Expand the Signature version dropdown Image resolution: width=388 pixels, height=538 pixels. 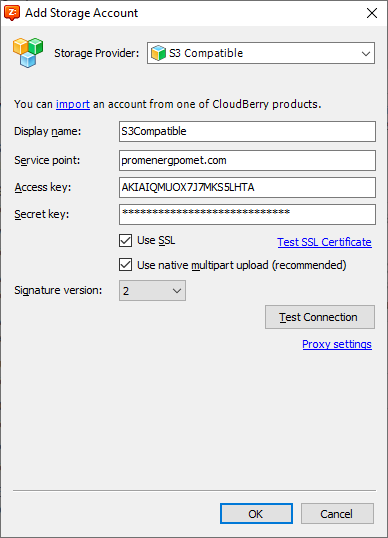tap(152, 291)
